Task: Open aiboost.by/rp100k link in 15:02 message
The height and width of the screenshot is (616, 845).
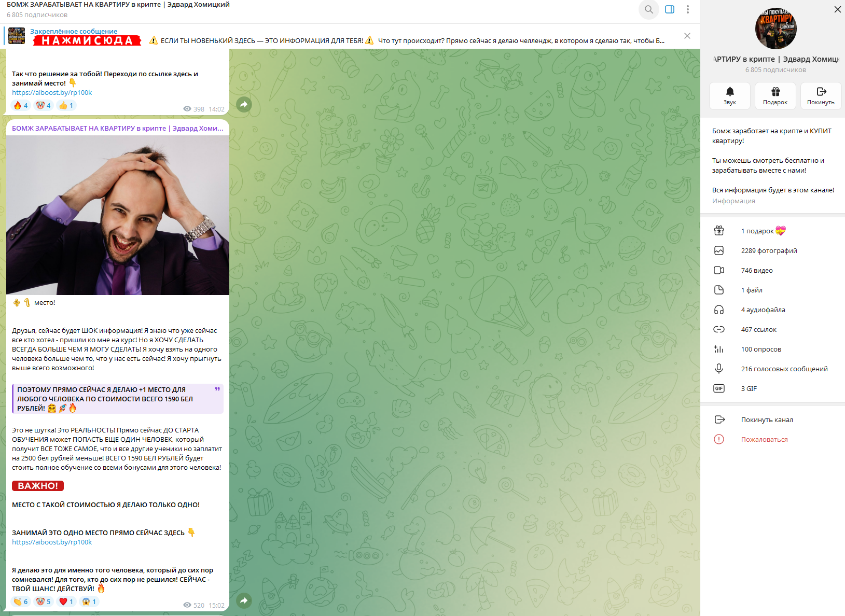Action: click(52, 542)
